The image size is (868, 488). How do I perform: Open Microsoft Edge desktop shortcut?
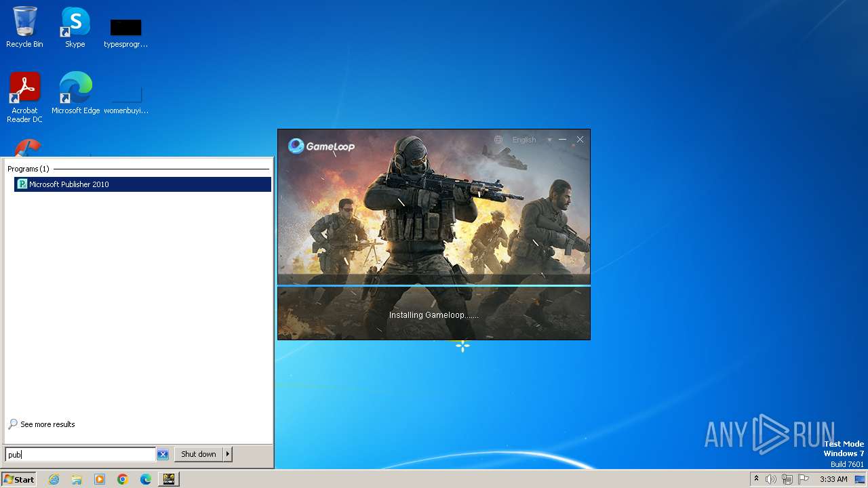tap(75, 93)
